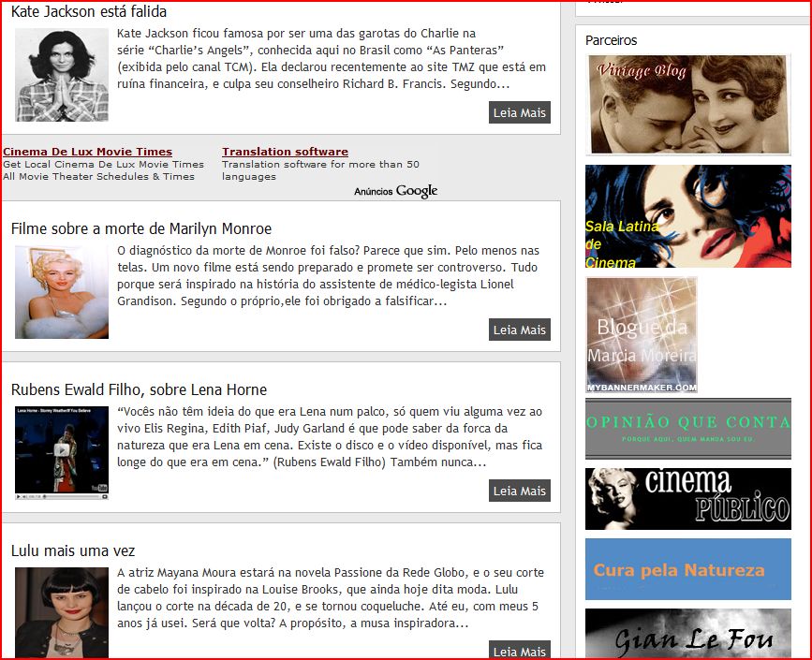
Task: Open the Lulu mais uma vez post
Action: (73, 550)
